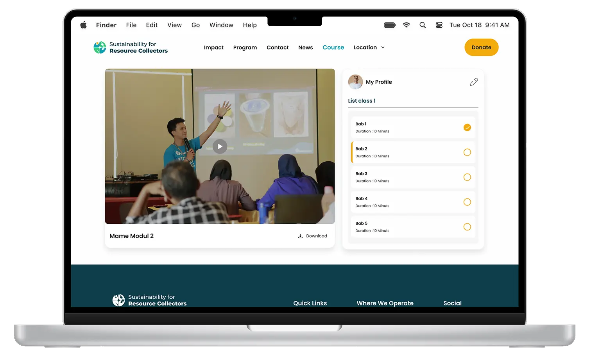Image resolution: width=591 pixels, height=364 pixels.
Task: Click the pencil edit profile icon
Action: (474, 82)
